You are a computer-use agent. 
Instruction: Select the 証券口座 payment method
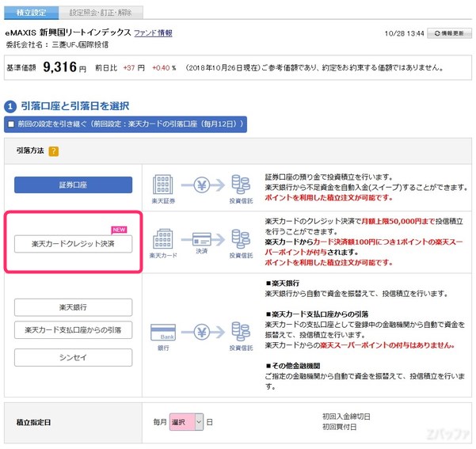coord(73,185)
